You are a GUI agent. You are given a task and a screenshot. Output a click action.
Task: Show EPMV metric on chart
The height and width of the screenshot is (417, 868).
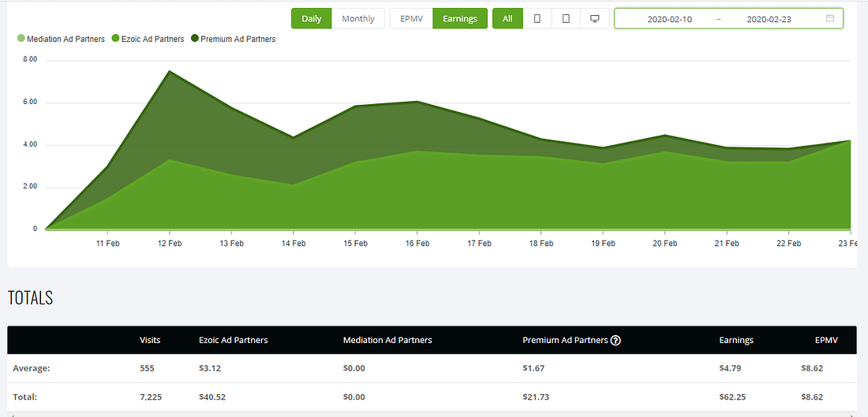click(411, 18)
